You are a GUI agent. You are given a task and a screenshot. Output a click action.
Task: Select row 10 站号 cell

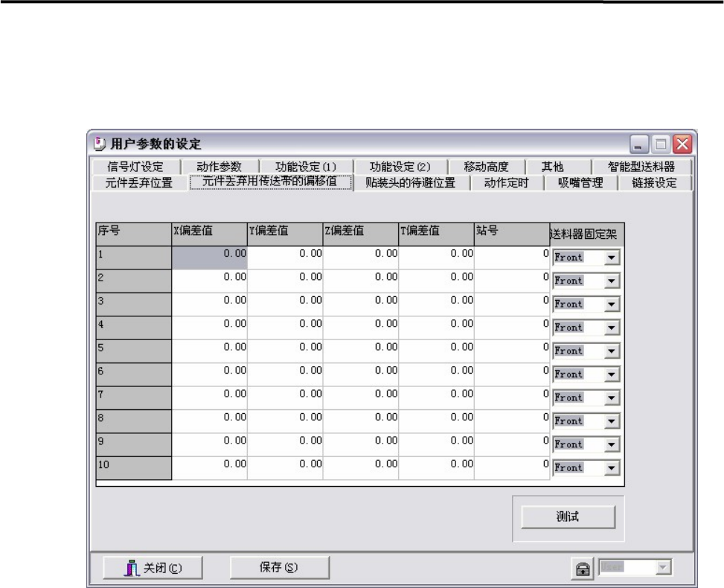point(512,468)
